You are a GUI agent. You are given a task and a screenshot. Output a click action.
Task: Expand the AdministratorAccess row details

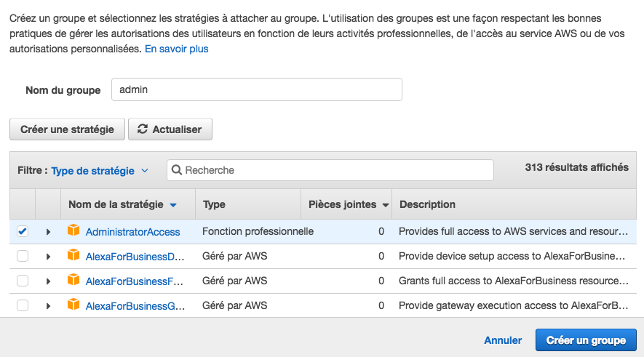[x=48, y=232]
